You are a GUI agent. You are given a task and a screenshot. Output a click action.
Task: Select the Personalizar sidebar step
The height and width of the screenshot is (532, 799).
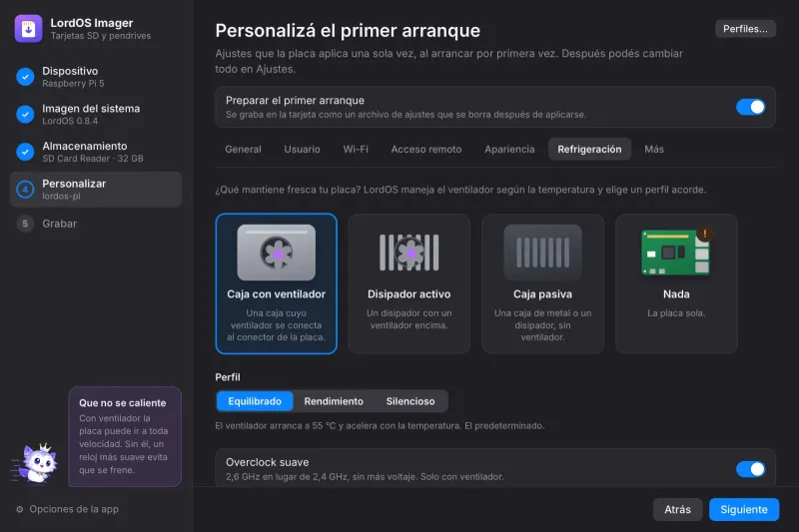pos(96,190)
